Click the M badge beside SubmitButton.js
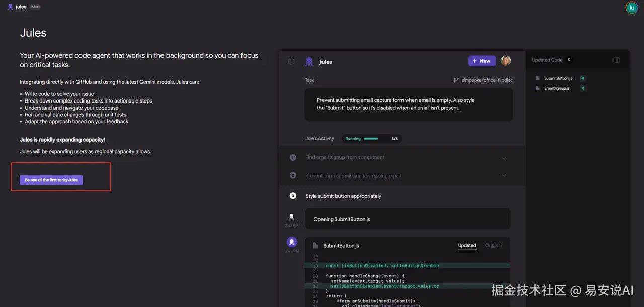The width and height of the screenshot is (644, 307). tap(583, 79)
